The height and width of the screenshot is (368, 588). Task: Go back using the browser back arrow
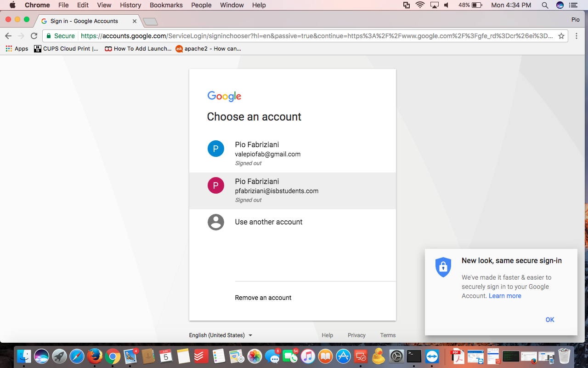pyautogui.click(x=8, y=36)
